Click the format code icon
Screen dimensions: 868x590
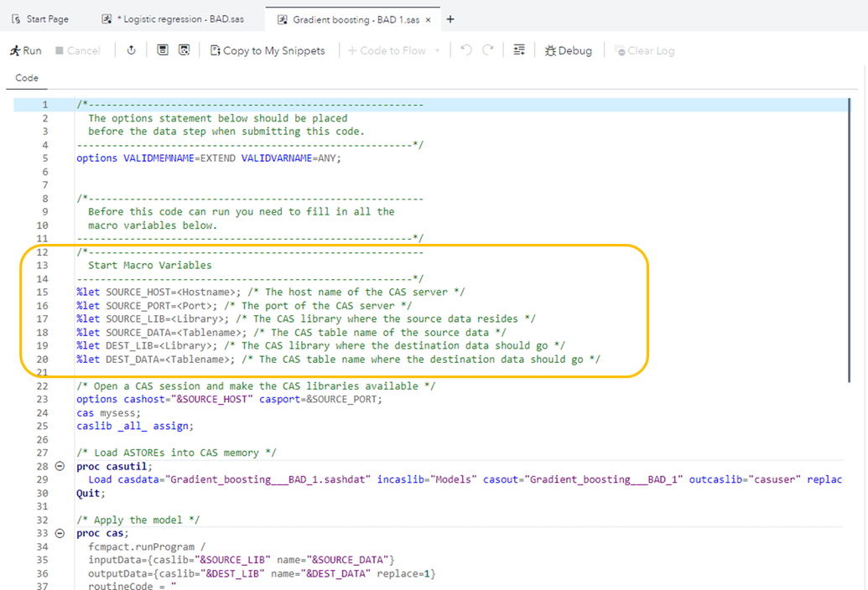point(519,51)
